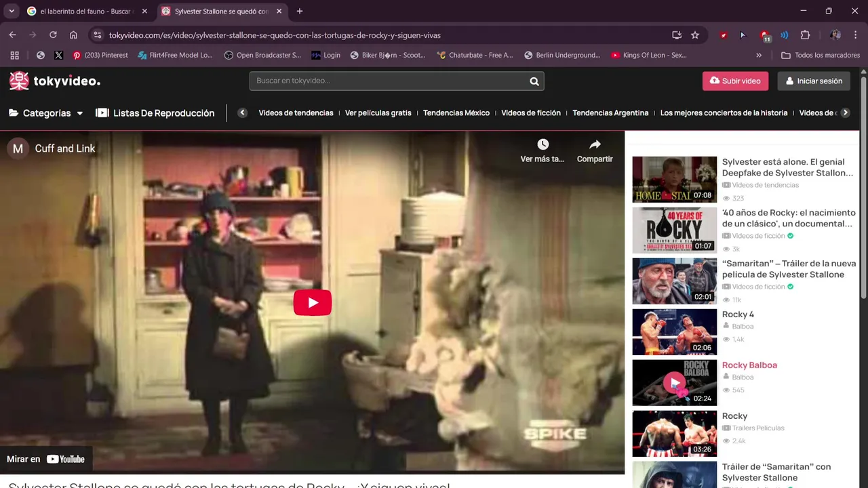Open 40 años de Rocky thumbnail

[674, 230]
